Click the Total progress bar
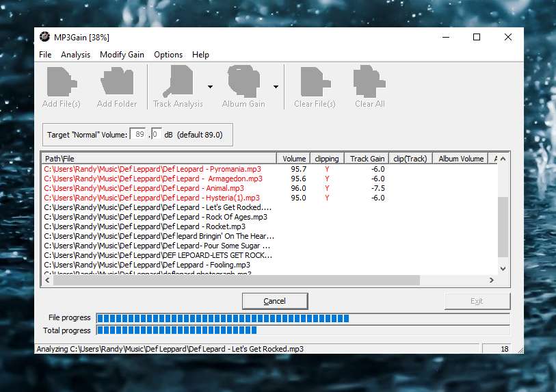 [303, 330]
